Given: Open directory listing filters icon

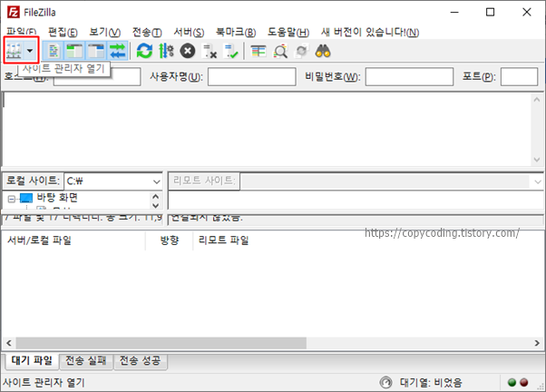Looking at the screenshot, I should [258, 51].
